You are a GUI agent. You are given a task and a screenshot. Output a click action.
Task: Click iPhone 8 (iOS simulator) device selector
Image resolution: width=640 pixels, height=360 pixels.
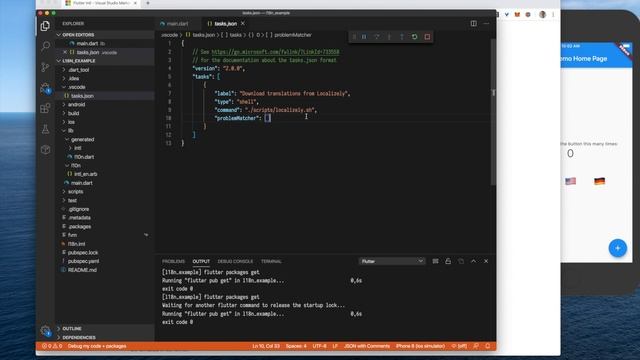420,346
